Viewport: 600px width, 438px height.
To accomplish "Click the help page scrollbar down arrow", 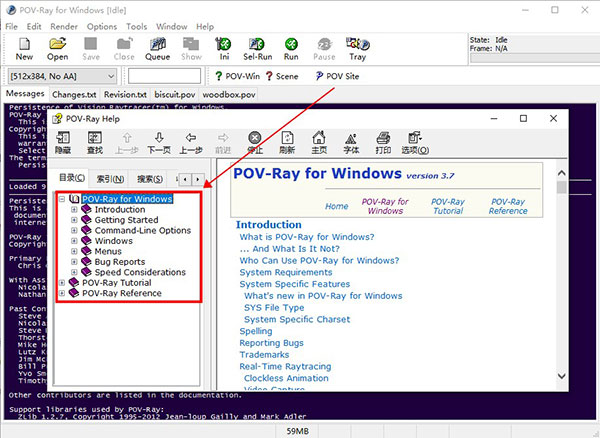I will click(561, 376).
